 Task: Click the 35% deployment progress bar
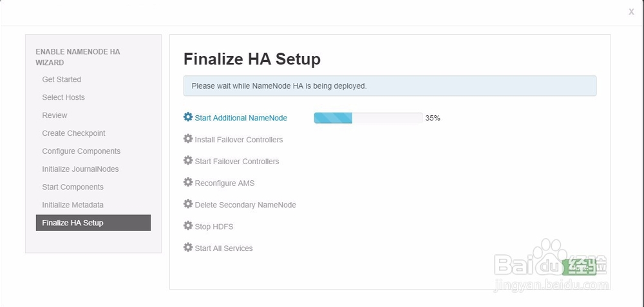click(368, 118)
